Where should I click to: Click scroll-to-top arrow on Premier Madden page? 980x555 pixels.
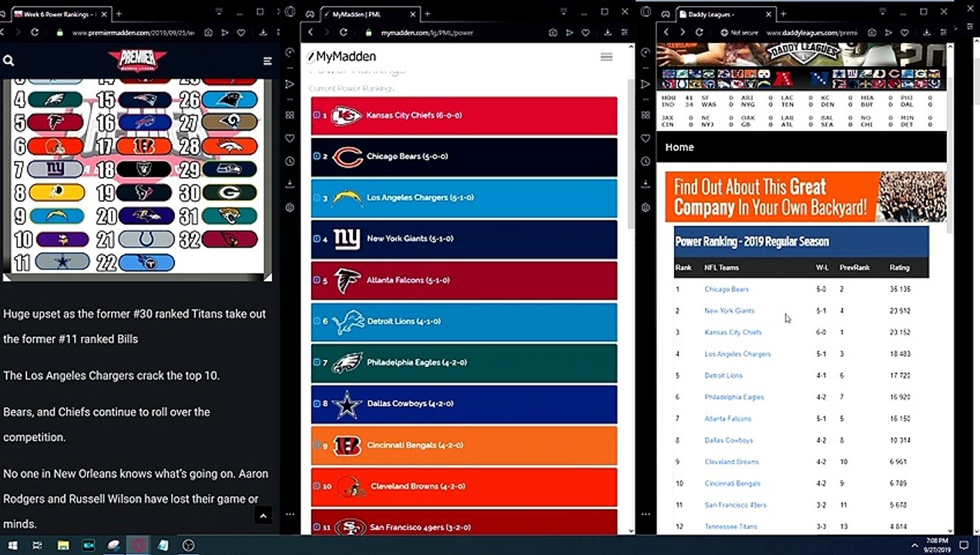263,516
